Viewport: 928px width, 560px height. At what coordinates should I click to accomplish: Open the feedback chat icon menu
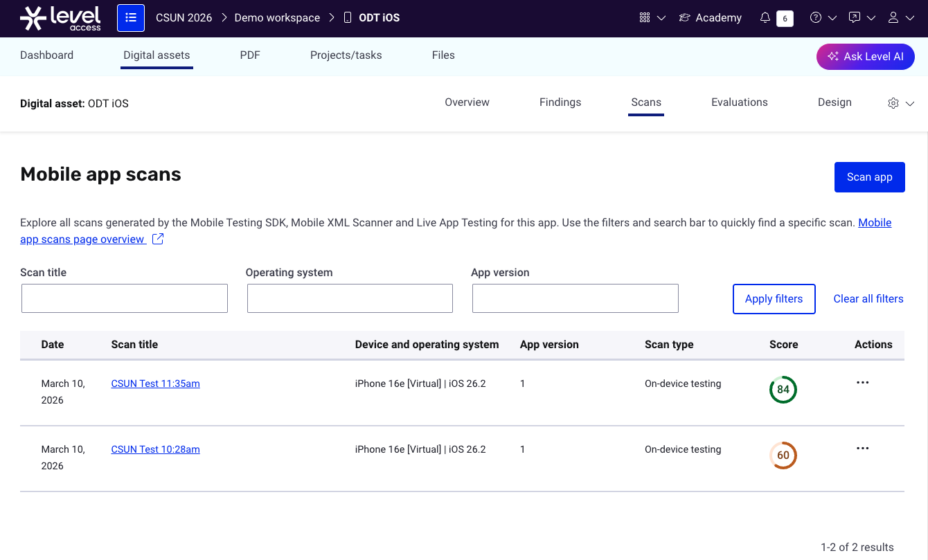coord(855,18)
